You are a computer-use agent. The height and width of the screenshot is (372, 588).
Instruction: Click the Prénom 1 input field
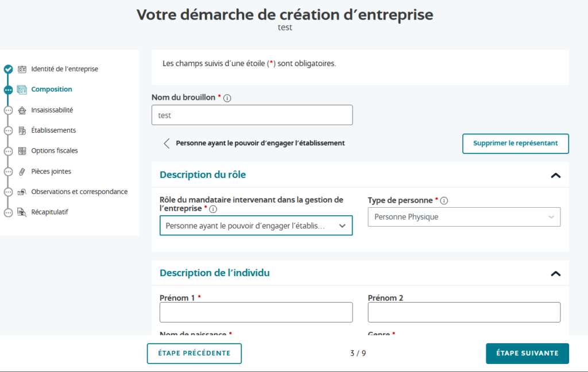pos(256,312)
